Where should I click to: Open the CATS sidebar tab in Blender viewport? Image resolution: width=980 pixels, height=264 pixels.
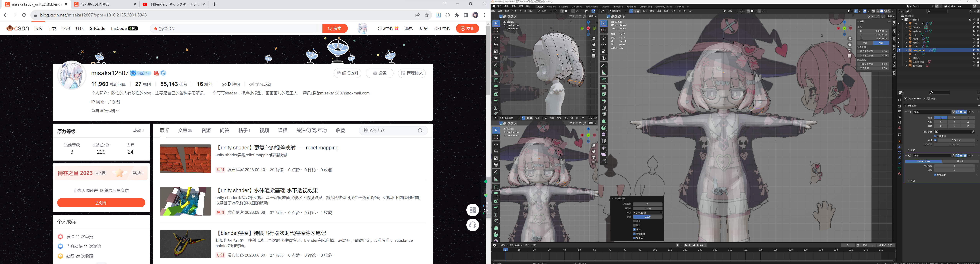tap(894, 65)
